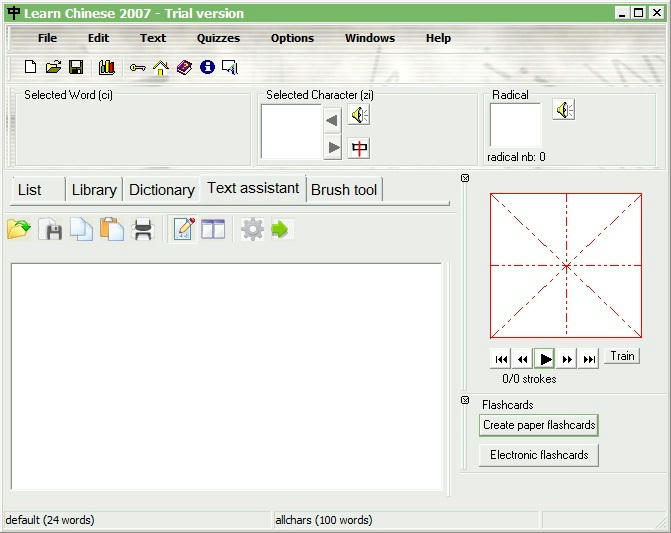
Task: Open the Edit menu
Action: coord(98,38)
